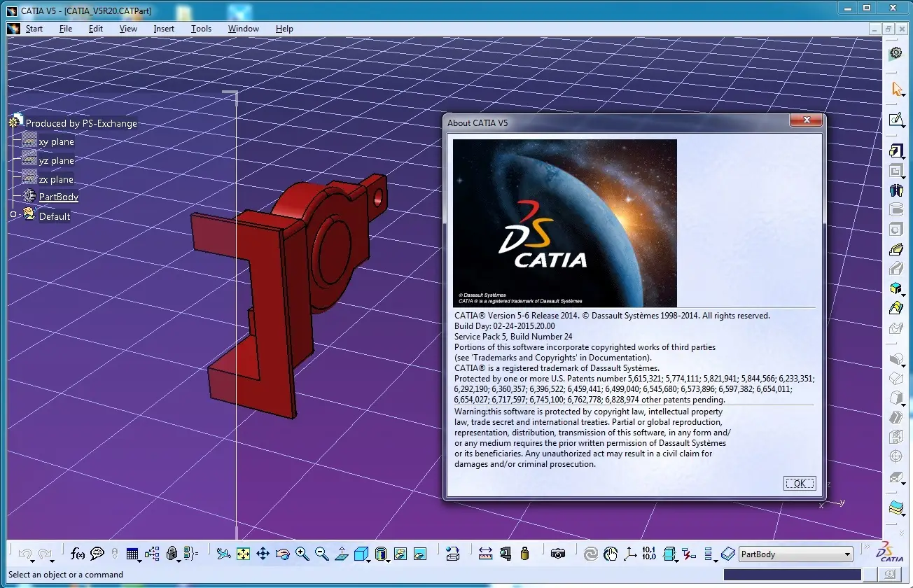Image resolution: width=913 pixels, height=588 pixels.
Task: Expand the Default node in tree
Action: [13, 215]
